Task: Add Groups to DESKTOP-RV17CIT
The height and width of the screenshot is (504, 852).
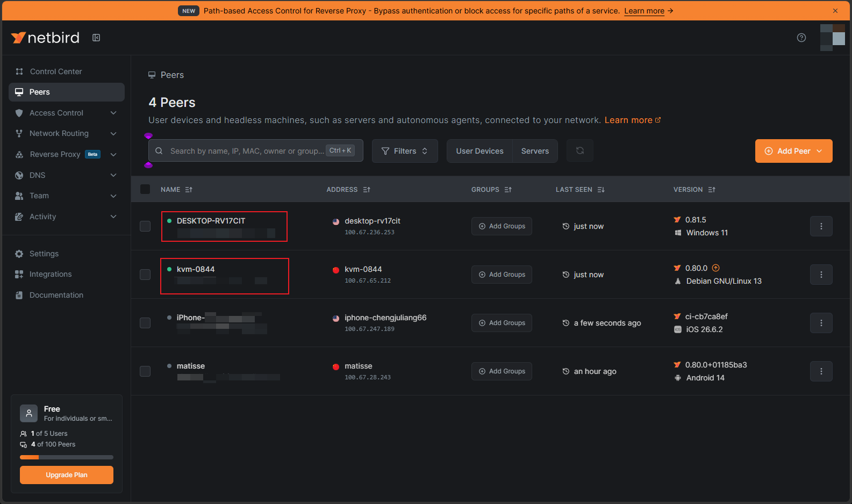Action: click(x=502, y=226)
